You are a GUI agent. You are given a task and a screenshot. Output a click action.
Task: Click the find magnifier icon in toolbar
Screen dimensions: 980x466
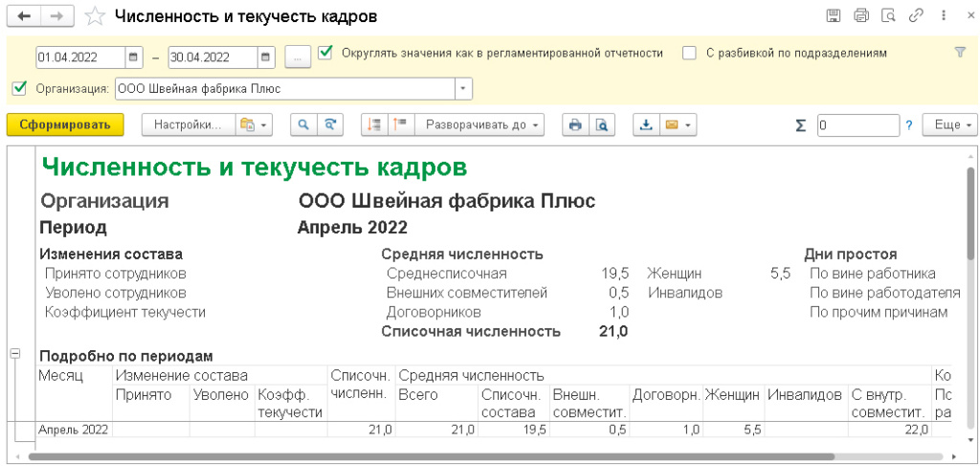(x=302, y=125)
